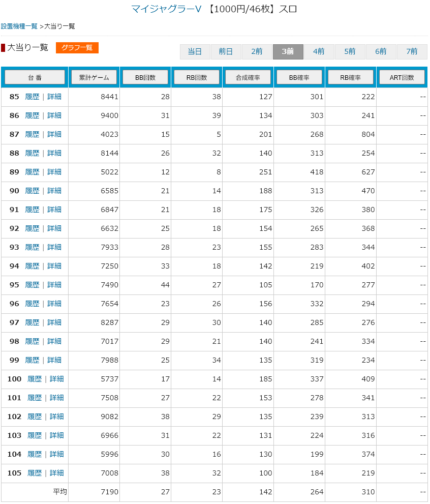Sort by RB確率 column header
The height and width of the screenshot is (504, 430).
pos(351,77)
